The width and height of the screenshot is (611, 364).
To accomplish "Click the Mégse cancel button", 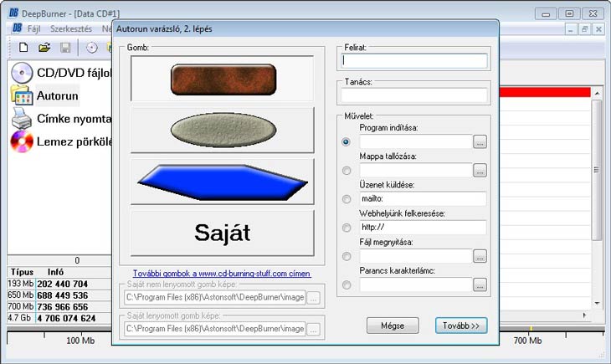I will click(393, 326).
